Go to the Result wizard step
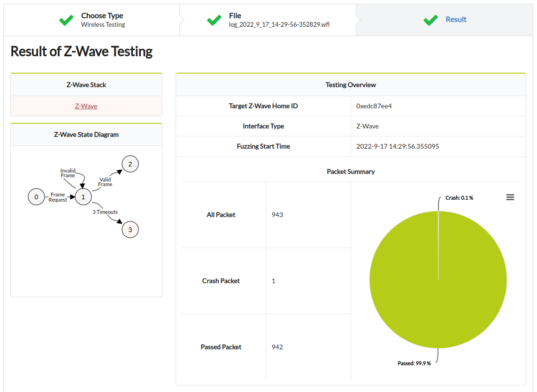 tap(456, 20)
